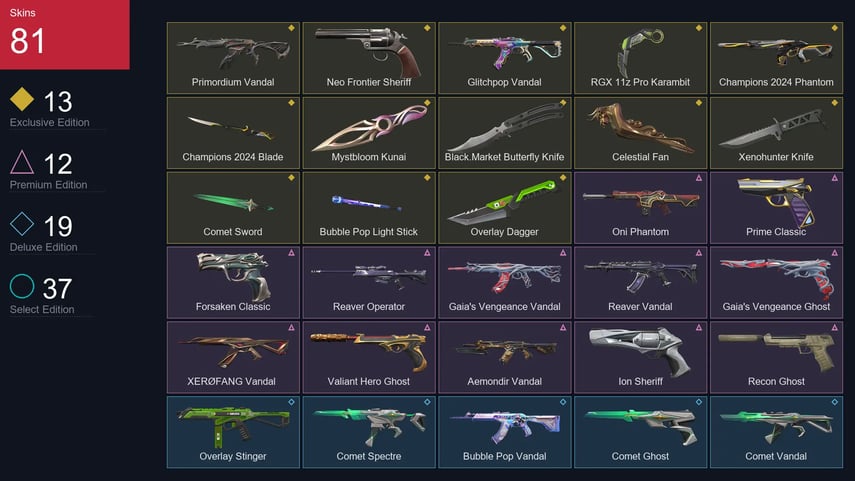Choose the RGX 11z Pro Karambit card
Screen dimensions: 855x481
(640, 58)
